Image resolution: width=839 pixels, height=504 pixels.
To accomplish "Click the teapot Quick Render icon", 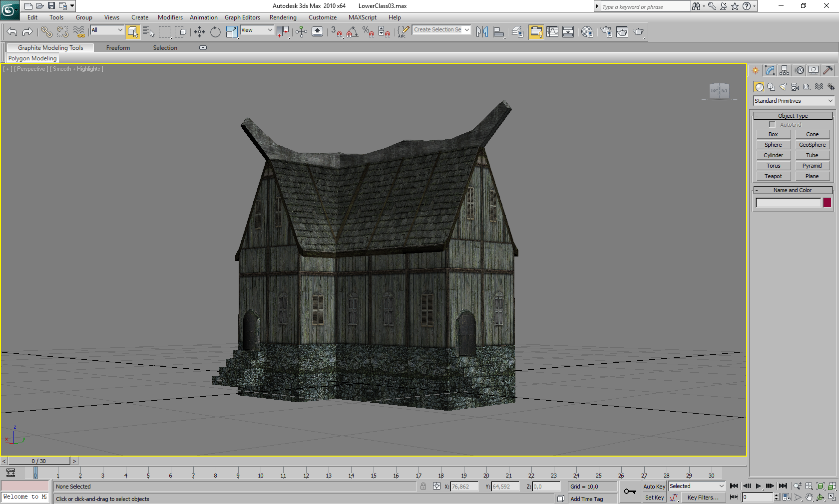I will click(638, 32).
